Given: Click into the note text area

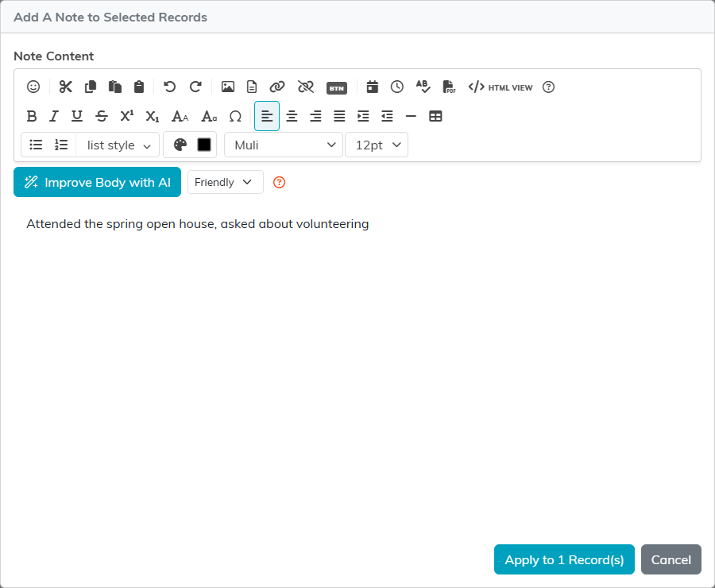Looking at the screenshot, I should [357, 369].
